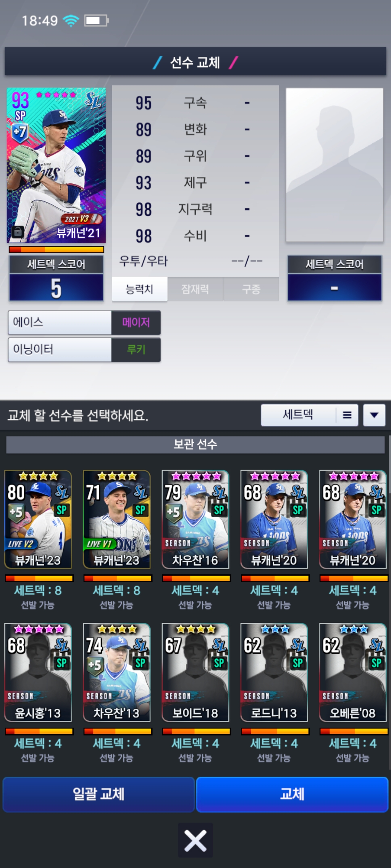Choose the 차우찬'16 season card

[195, 519]
